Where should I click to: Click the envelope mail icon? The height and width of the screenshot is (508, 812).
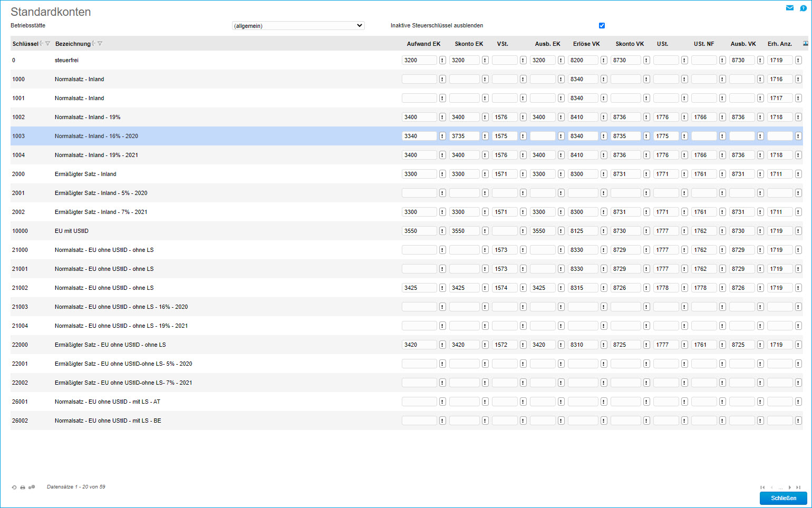tap(789, 8)
